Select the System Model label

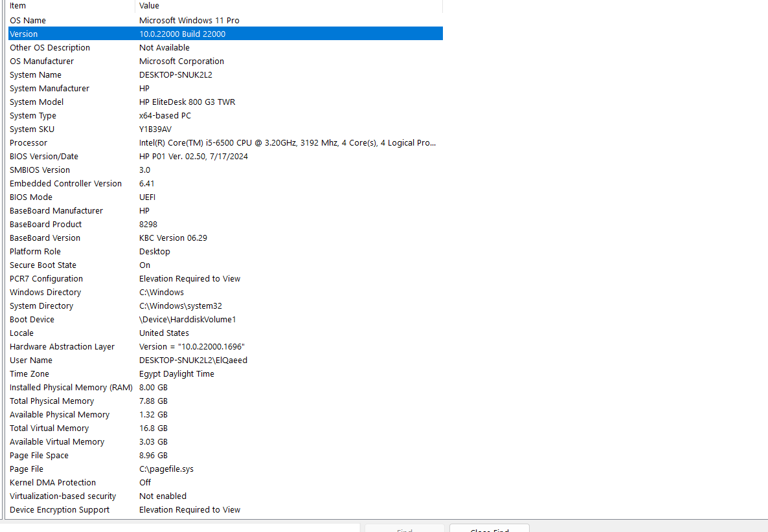pyautogui.click(x=37, y=102)
